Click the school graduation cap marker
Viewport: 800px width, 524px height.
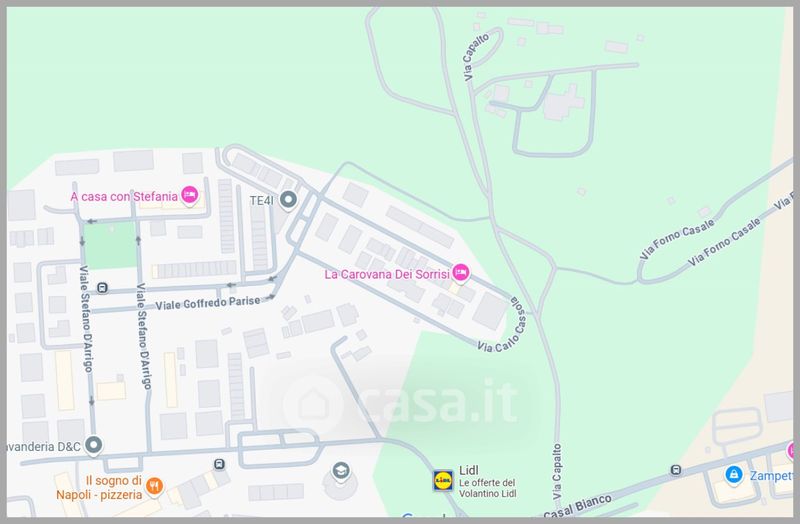(341, 471)
